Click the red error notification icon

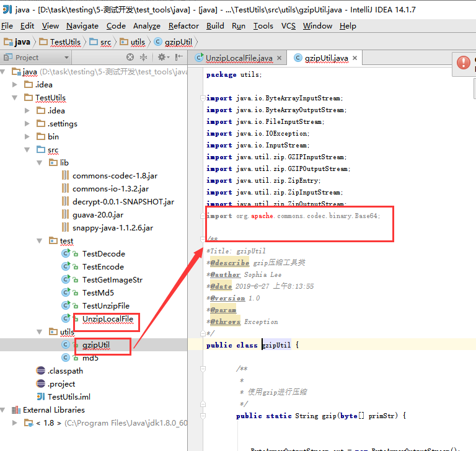point(463,63)
